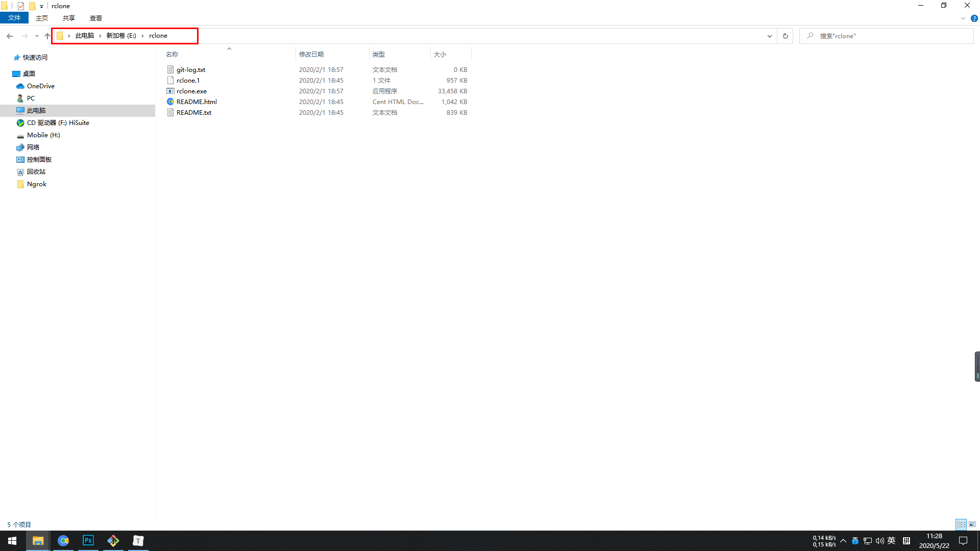Select the PC user folder in sidebar
980x551 pixels.
(31, 98)
